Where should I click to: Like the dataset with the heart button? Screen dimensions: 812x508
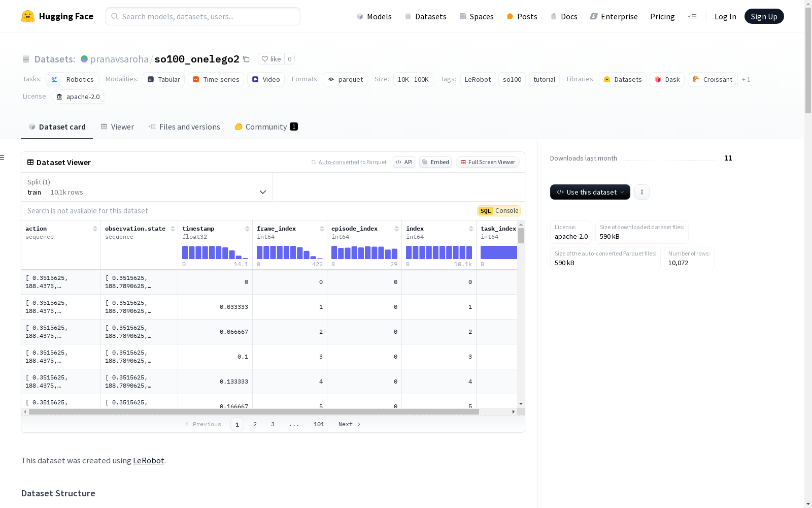[271, 59]
